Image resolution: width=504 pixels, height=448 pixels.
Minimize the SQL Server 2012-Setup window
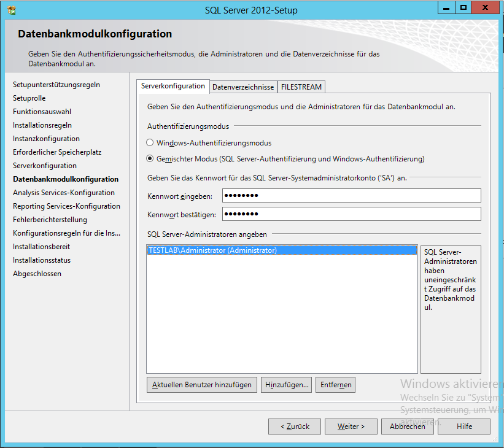tap(446, 8)
